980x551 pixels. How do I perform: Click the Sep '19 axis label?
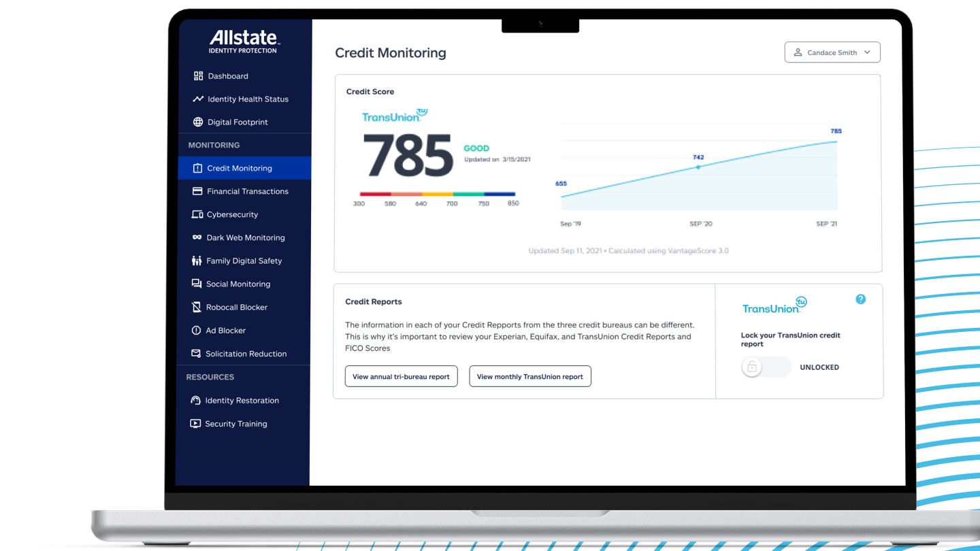tap(570, 224)
